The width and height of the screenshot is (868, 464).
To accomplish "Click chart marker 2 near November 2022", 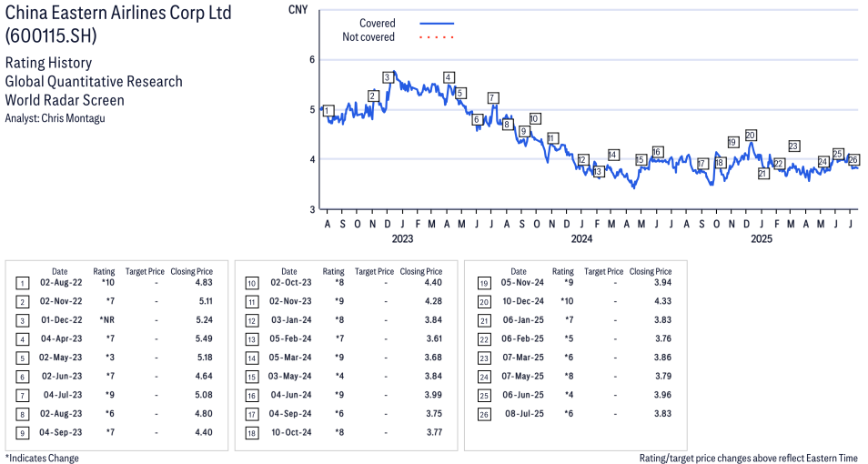I will pyautogui.click(x=372, y=96).
